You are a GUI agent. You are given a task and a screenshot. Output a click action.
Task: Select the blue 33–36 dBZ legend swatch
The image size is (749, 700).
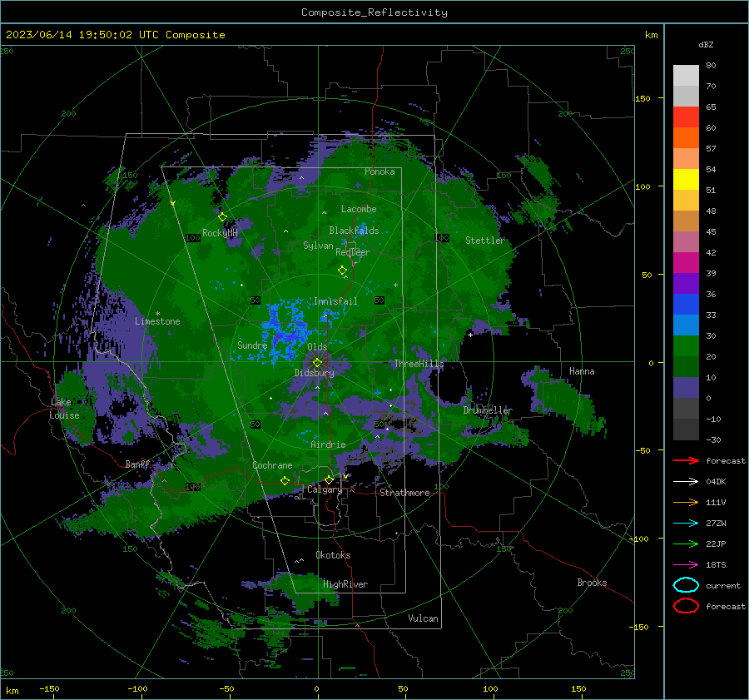pyautogui.click(x=686, y=305)
